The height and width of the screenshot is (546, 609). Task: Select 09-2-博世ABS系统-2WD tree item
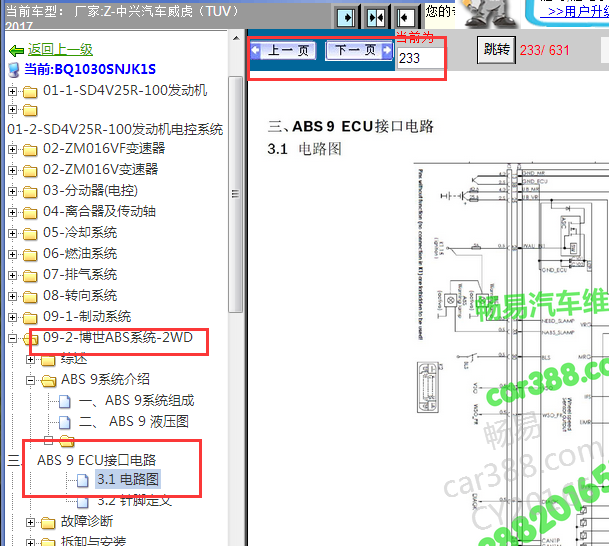[x=118, y=337]
